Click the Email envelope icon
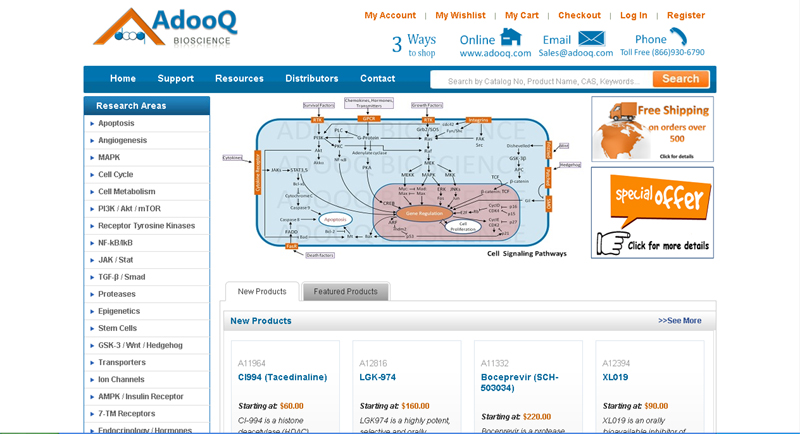 [591, 39]
